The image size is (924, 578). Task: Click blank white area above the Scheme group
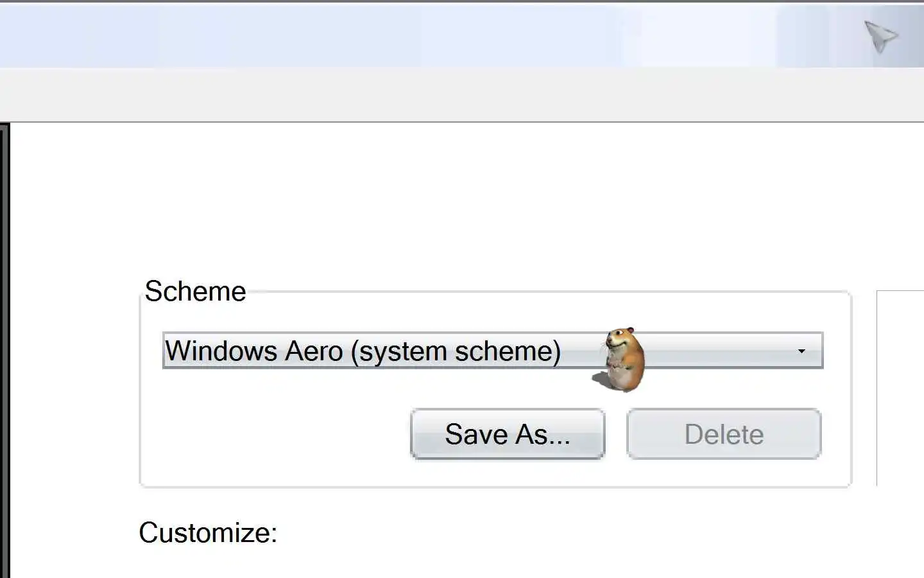[449, 206]
